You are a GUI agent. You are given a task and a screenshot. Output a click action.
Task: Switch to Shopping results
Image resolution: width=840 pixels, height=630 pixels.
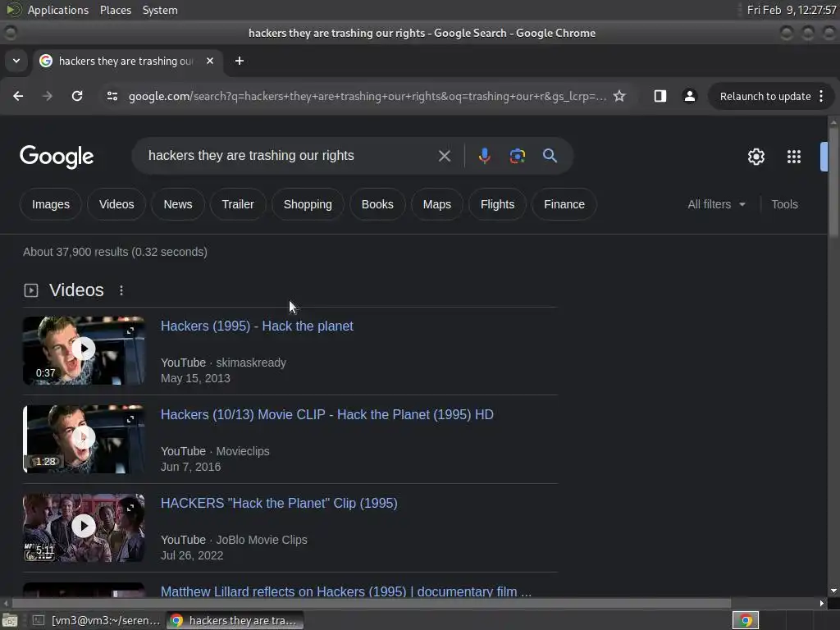[308, 204]
